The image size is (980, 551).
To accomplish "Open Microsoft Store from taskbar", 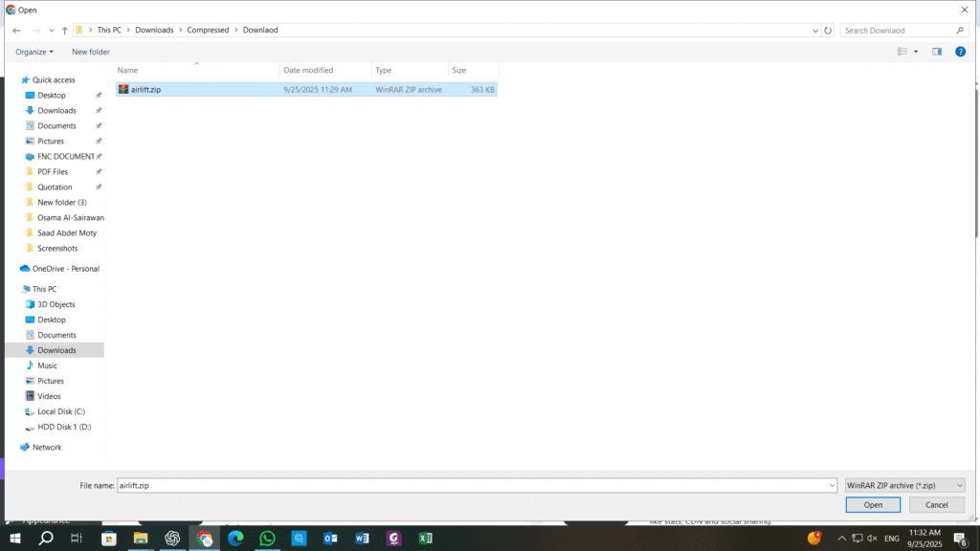I will pos(109,538).
